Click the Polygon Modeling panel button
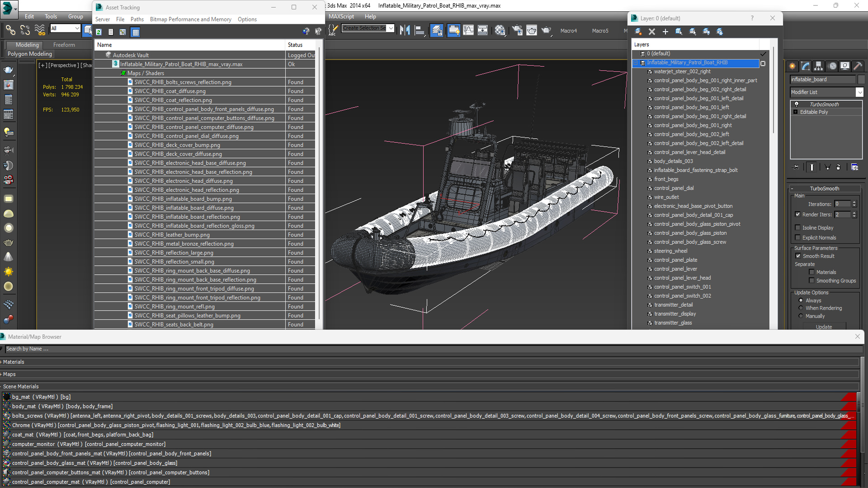Viewport: 868px width, 488px height. click(x=30, y=54)
